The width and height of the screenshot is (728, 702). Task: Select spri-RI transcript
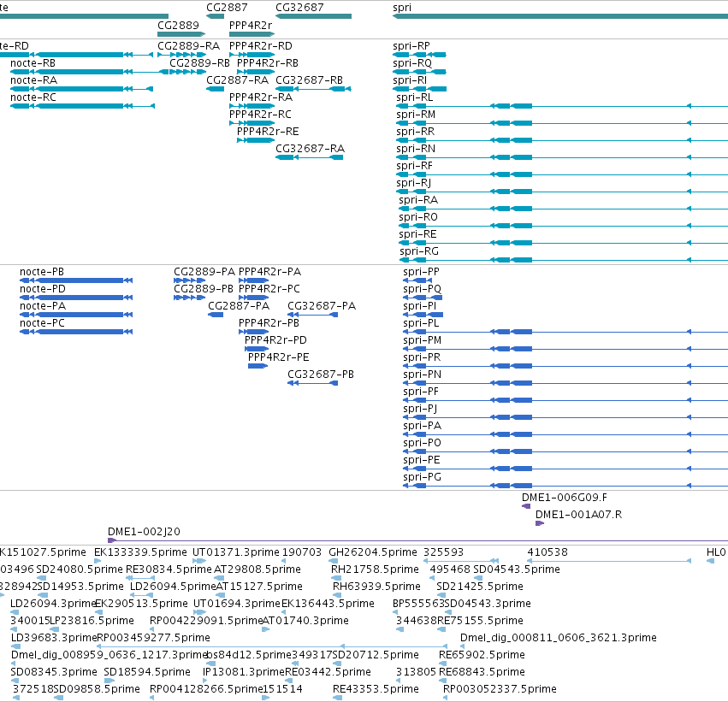(420, 89)
